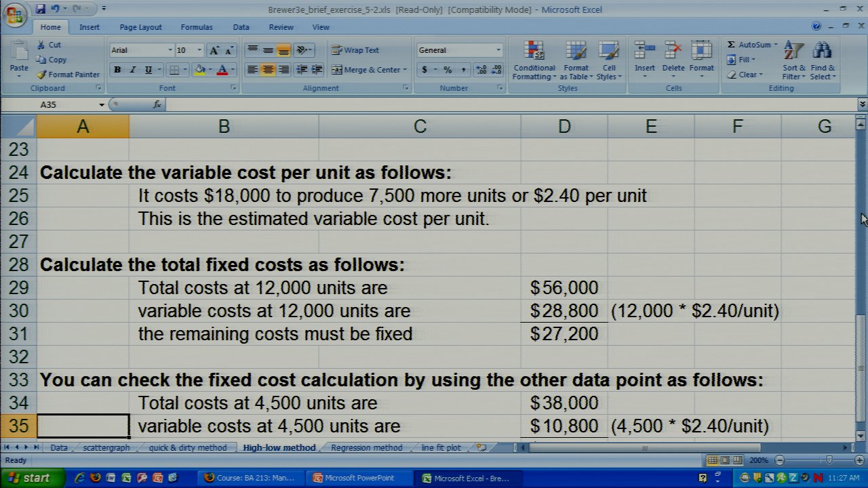Click the Sort & Filter icon
The height and width of the screenshot is (488, 868).
point(793,61)
